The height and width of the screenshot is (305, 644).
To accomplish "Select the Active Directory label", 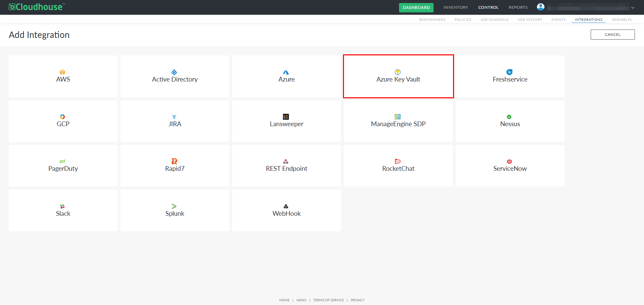I will click(x=175, y=80).
